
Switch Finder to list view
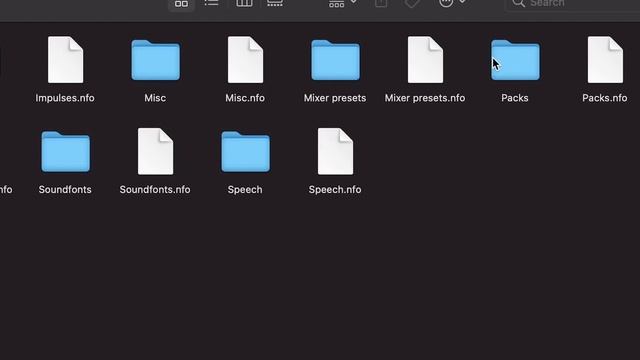coord(211,3)
